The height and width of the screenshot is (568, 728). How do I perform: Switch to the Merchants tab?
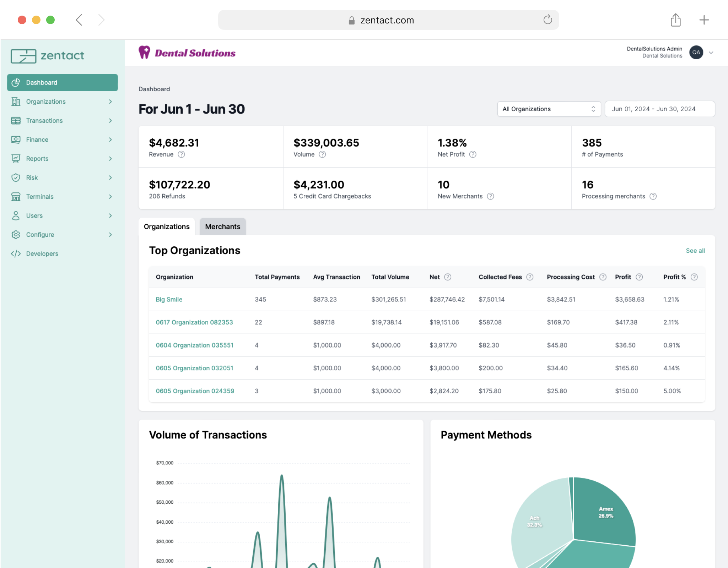click(223, 226)
